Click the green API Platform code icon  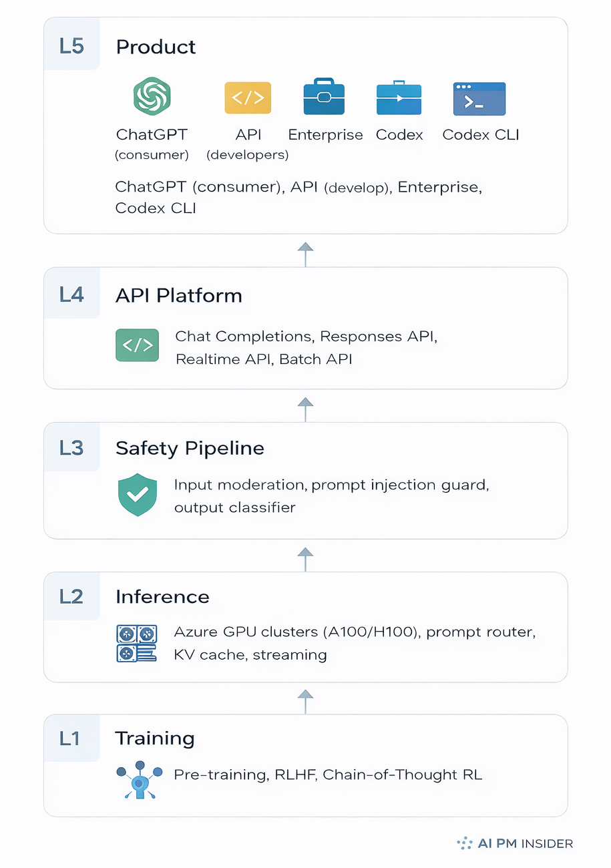coord(137,345)
